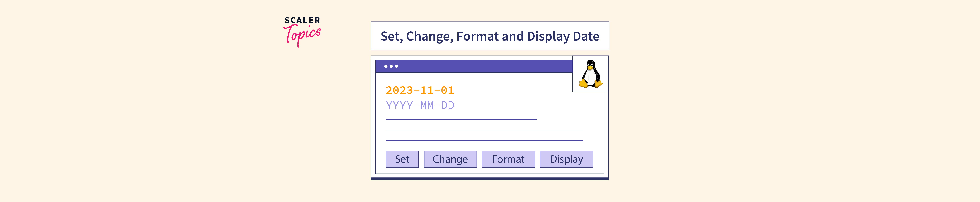Click the Linux Tux penguin icon
980x202 pixels.
[590, 74]
